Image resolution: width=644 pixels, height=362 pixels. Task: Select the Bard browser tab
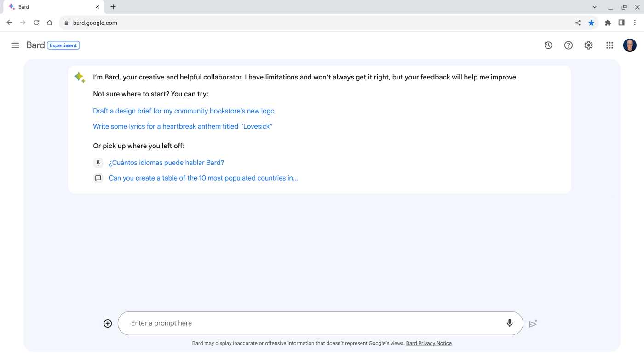pyautogui.click(x=51, y=6)
